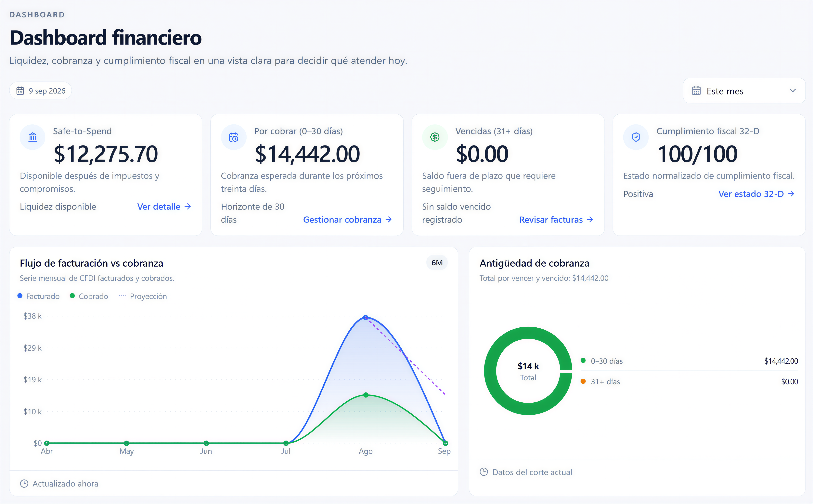Viewport: 813px width, 504px height.
Task: Click the arrow icon after Gestionar cobranza
Action: coord(389,220)
